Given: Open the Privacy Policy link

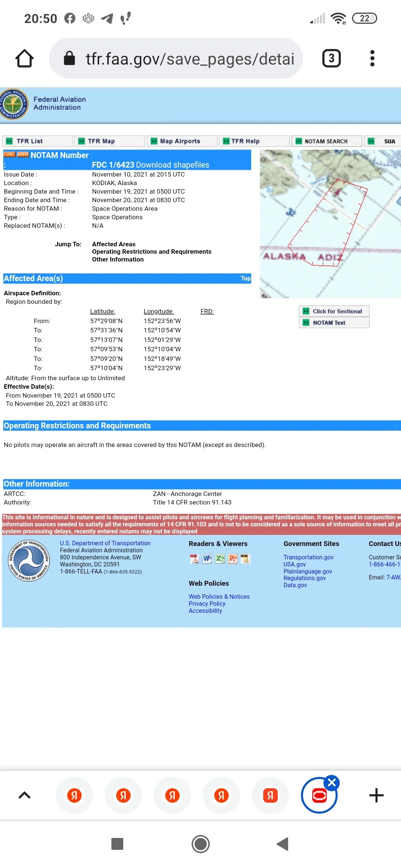Looking at the screenshot, I should 207,604.
